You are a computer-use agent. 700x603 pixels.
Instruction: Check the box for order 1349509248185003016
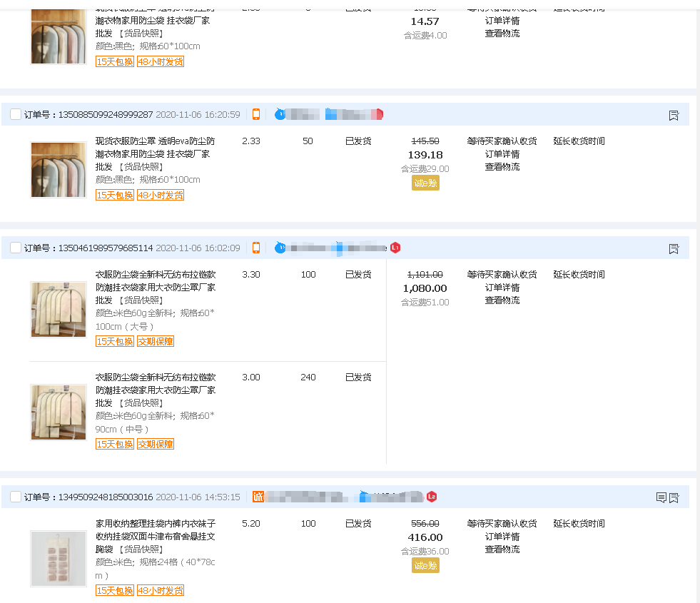pyautogui.click(x=16, y=497)
